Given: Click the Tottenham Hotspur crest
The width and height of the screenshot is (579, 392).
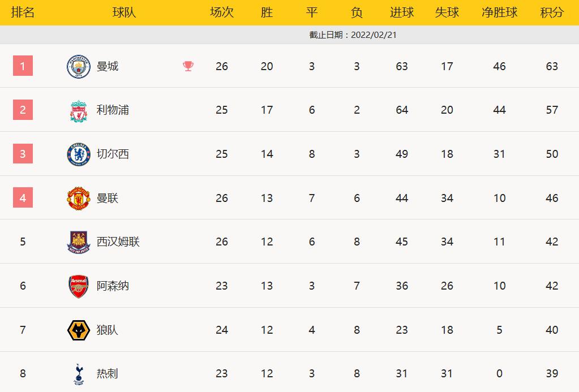Looking at the screenshot, I should tap(79, 374).
